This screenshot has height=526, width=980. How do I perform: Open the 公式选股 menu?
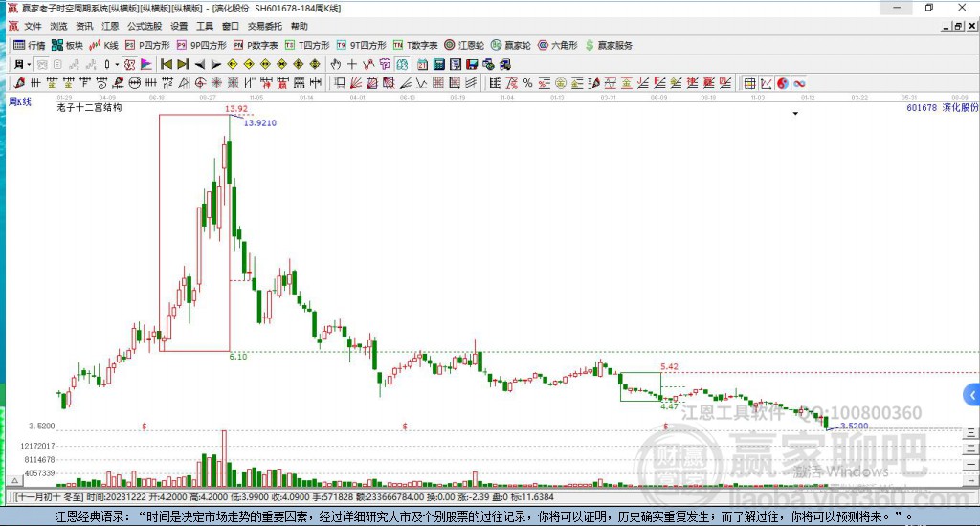[145, 26]
